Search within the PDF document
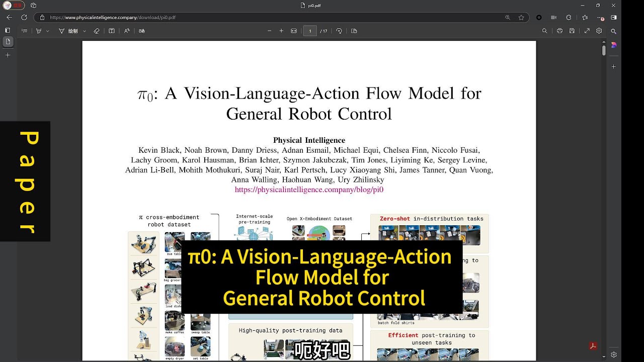This screenshot has height=362, width=644. [x=544, y=31]
